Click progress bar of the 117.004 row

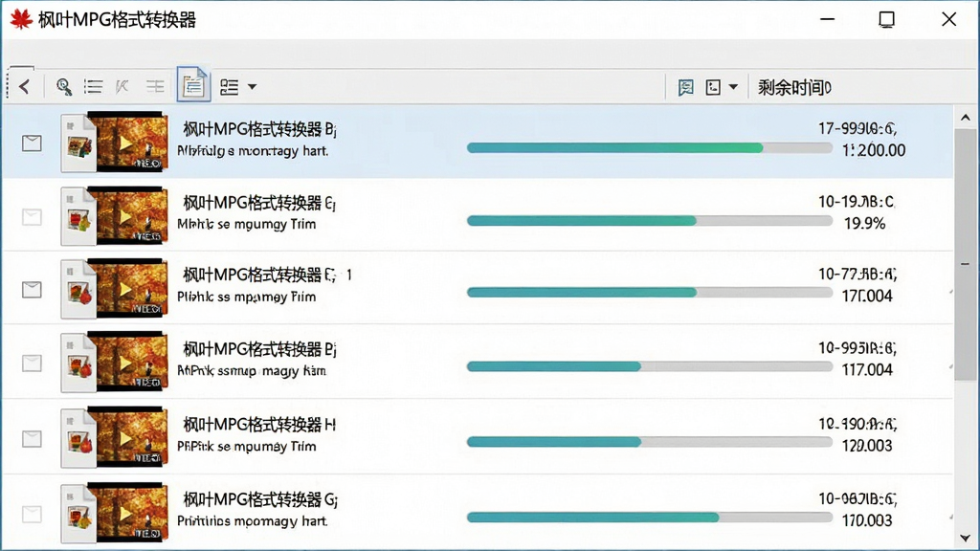point(650,366)
